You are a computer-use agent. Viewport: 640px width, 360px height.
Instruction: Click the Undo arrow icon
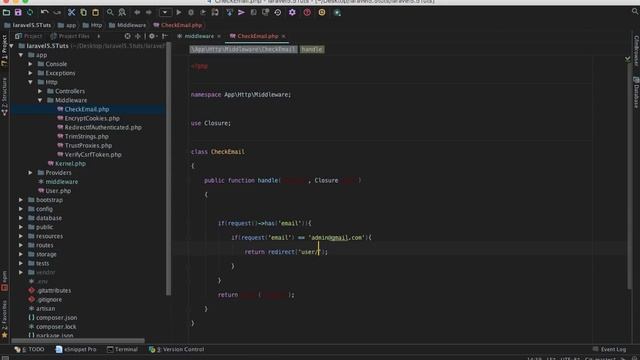point(44,13)
